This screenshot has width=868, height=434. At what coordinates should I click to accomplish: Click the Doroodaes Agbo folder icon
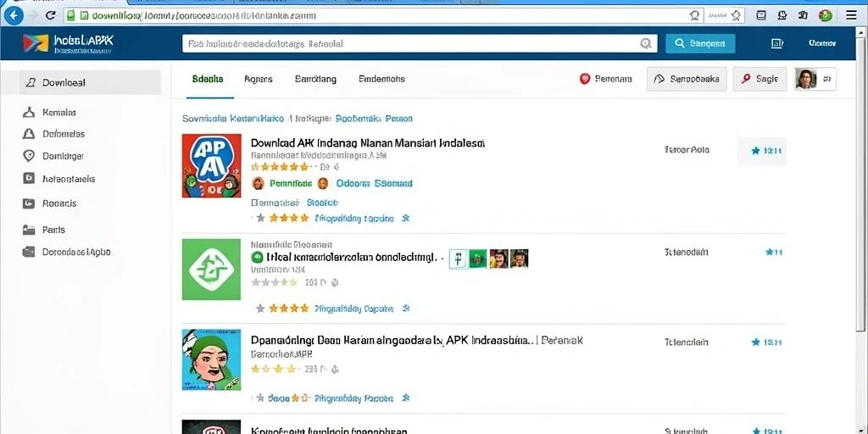tap(29, 252)
